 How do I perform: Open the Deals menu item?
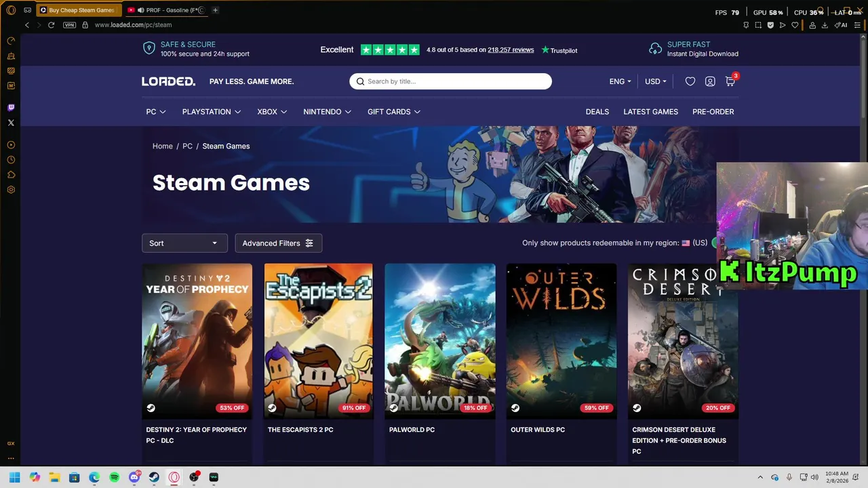pos(597,112)
